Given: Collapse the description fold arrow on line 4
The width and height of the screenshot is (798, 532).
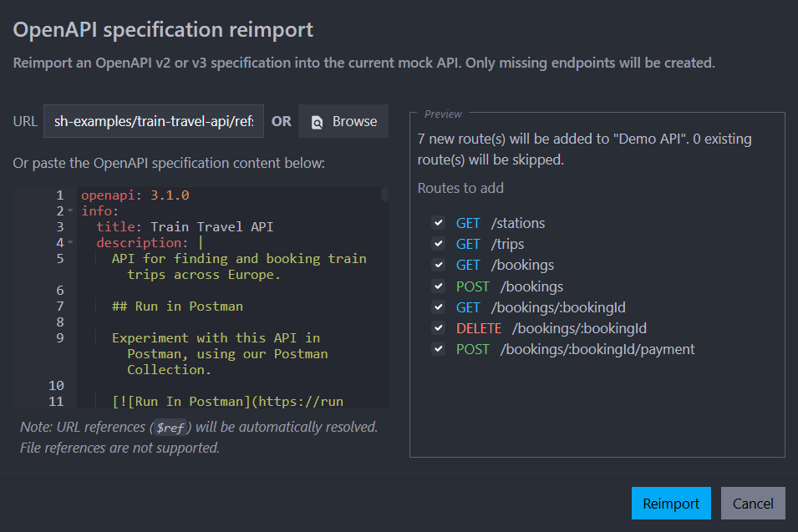Looking at the screenshot, I should click(x=71, y=243).
